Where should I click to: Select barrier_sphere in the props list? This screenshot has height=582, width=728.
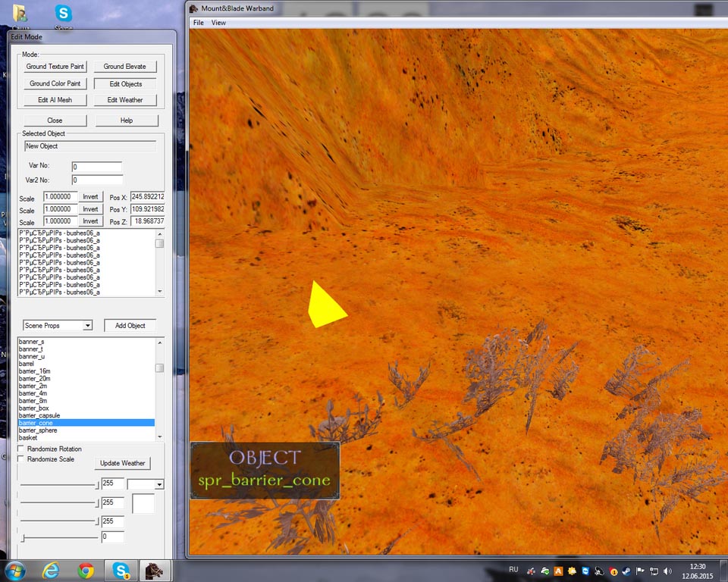pyautogui.click(x=38, y=430)
